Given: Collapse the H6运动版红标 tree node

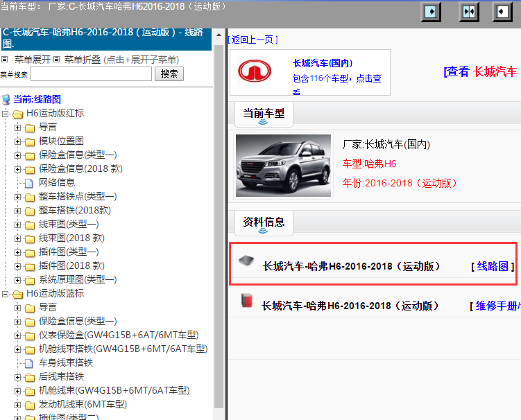Looking at the screenshot, I should click(x=5, y=114).
